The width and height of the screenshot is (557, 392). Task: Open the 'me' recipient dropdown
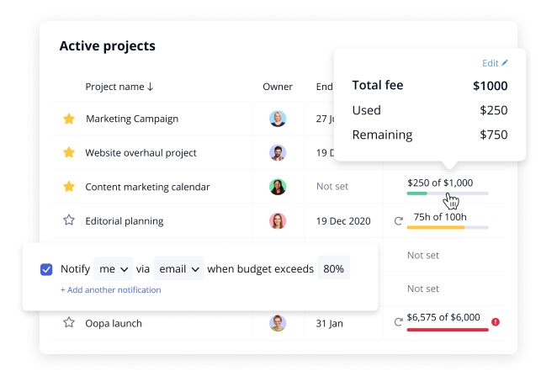[114, 269]
